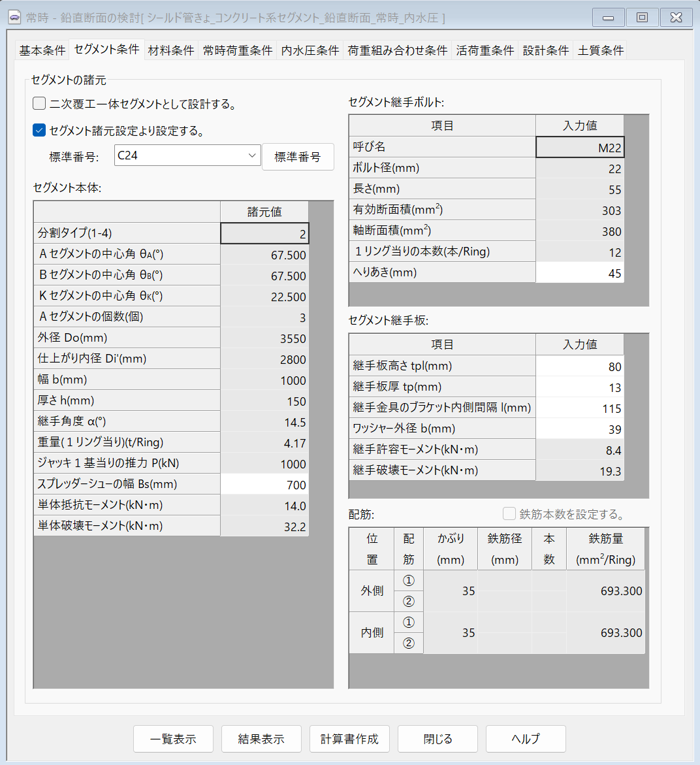This screenshot has width=700, height=765.
Task: Show results with 結果表示 button
Action: point(261,739)
